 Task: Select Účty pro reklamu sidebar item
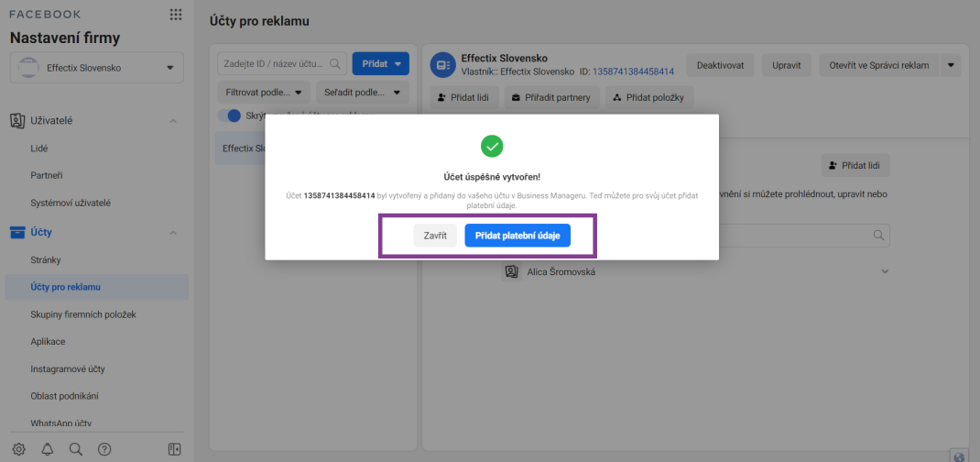tap(97, 287)
